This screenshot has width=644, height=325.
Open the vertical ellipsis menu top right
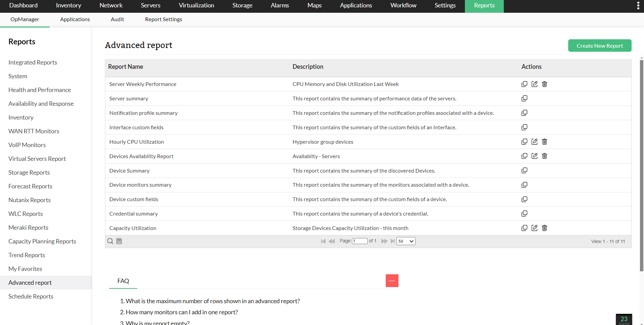tap(639, 5)
